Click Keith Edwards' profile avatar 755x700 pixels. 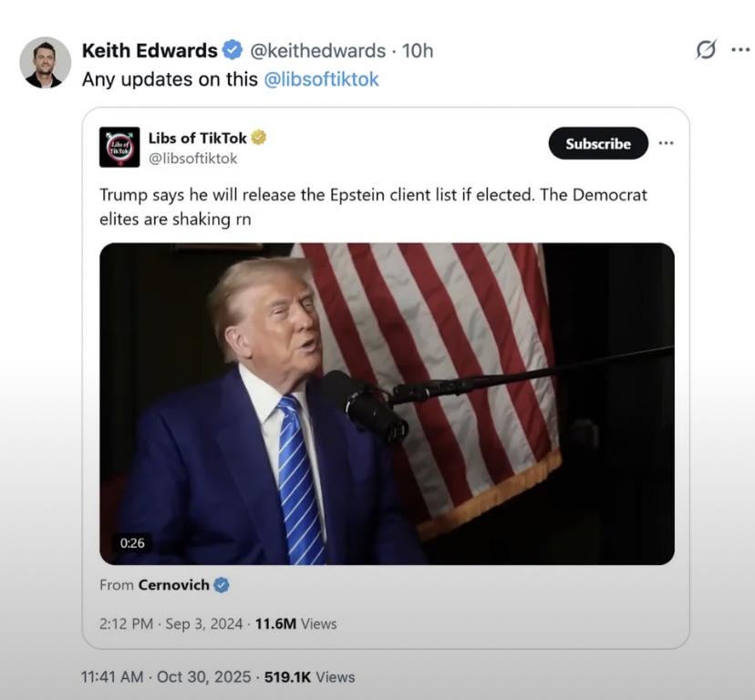tap(45, 63)
